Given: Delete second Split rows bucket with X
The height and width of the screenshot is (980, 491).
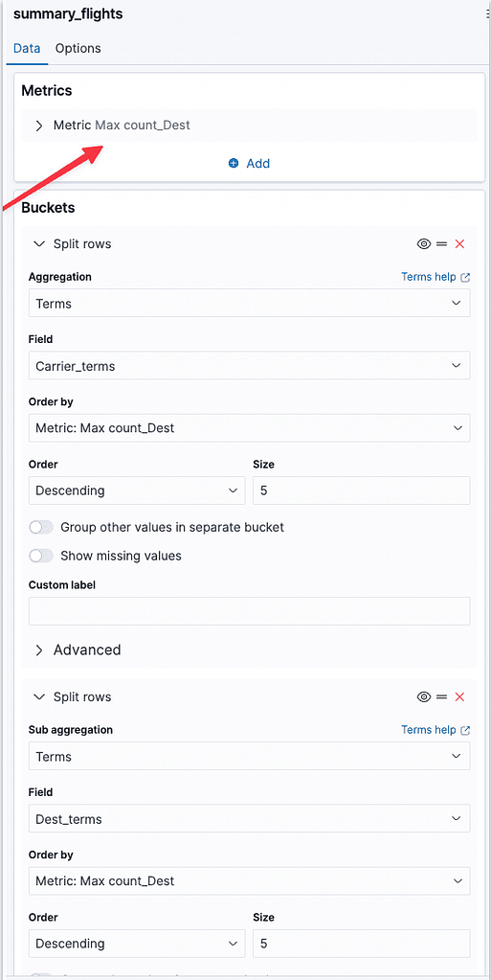Looking at the screenshot, I should coord(459,696).
